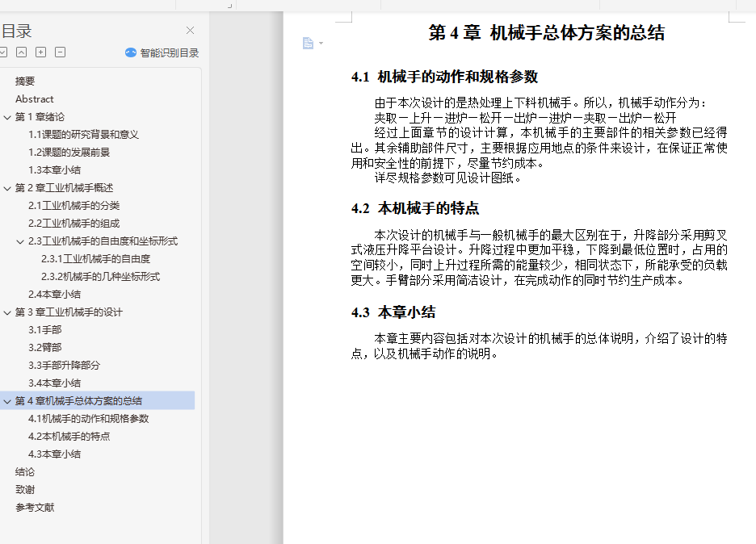
Task: Jump to Abstract entry in outline
Action: (x=35, y=98)
